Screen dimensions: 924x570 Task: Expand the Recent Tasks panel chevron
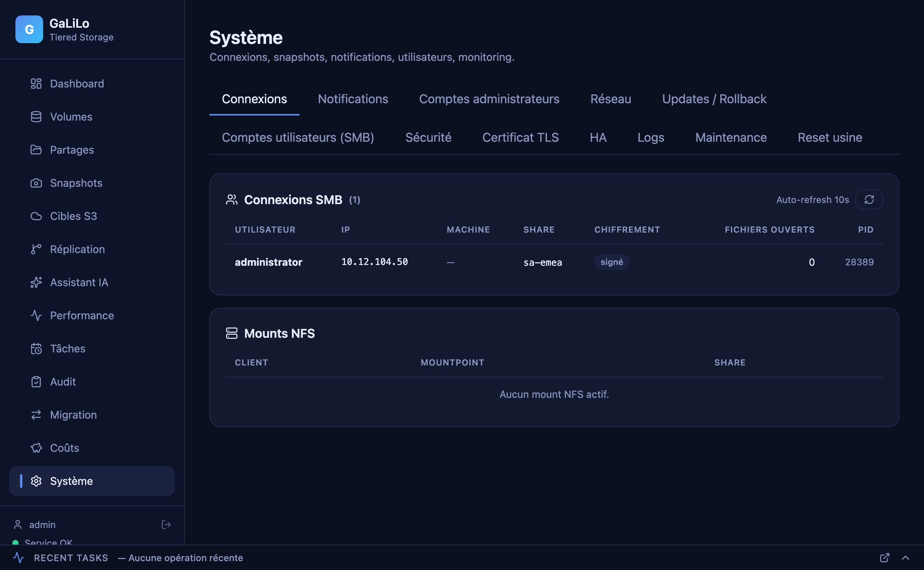coord(906,558)
